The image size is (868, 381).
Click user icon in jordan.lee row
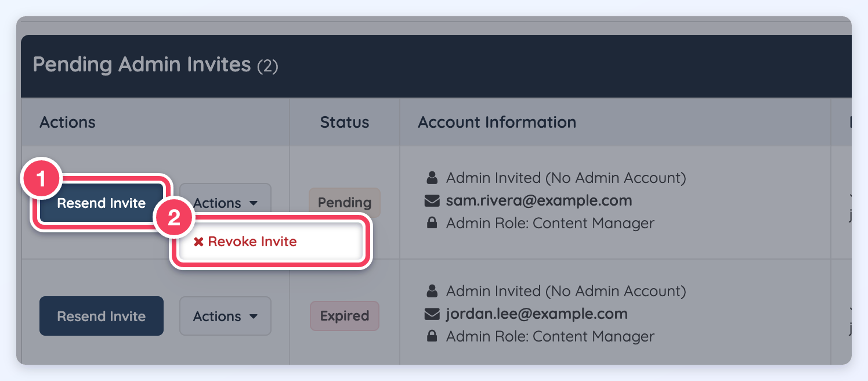click(432, 290)
